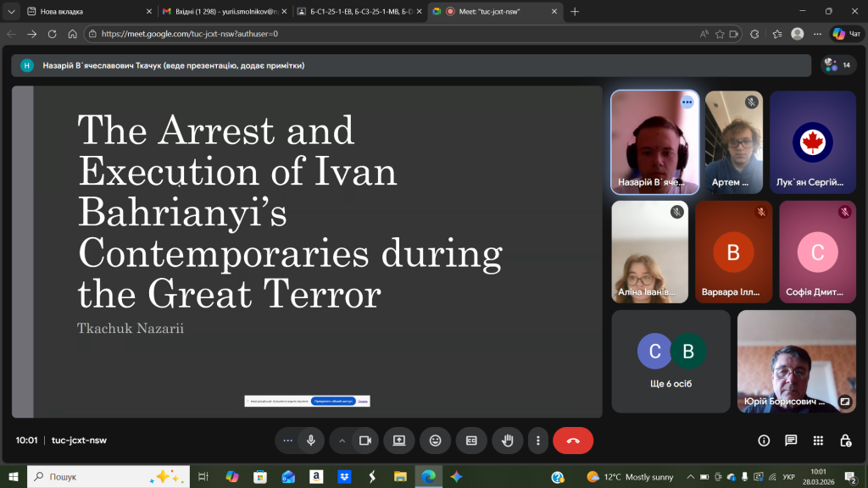Click the Ще 6 осіб tile
868x488 pixels.
pyautogui.click(x=670, y=361)
